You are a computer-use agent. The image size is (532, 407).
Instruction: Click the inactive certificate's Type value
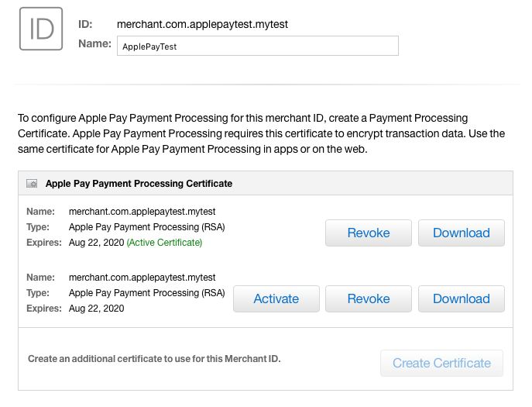tap(146, 293)
